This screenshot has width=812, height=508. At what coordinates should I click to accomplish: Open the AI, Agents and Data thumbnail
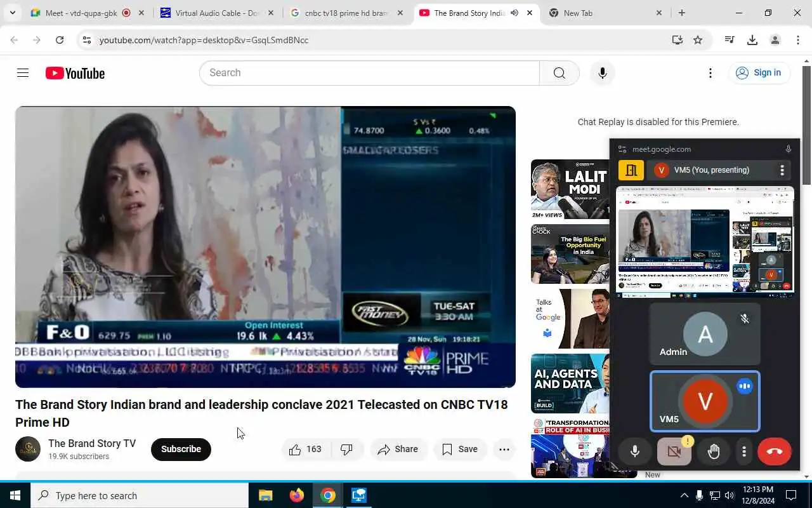click(x=570, y=384)
